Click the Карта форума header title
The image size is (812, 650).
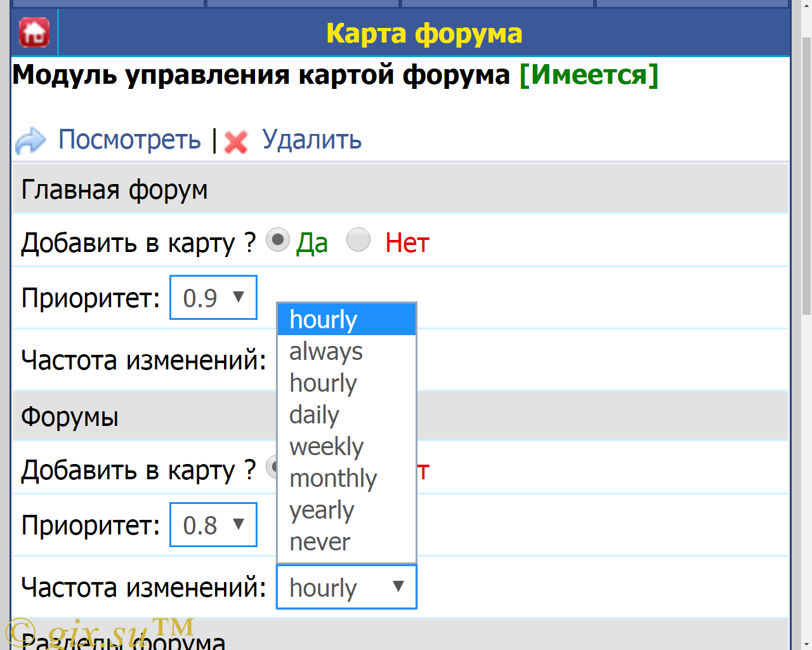(x=424, y=33)
